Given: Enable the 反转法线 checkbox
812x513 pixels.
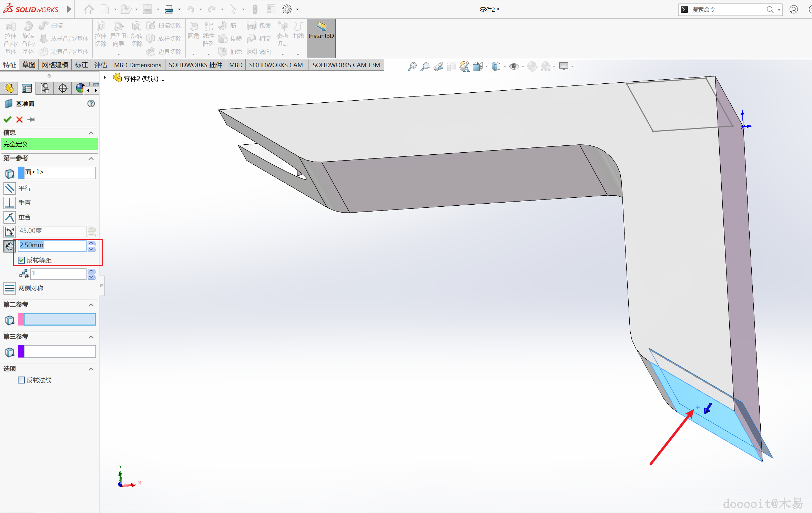Looking at the screenshot, I should (x=21, y=380).
